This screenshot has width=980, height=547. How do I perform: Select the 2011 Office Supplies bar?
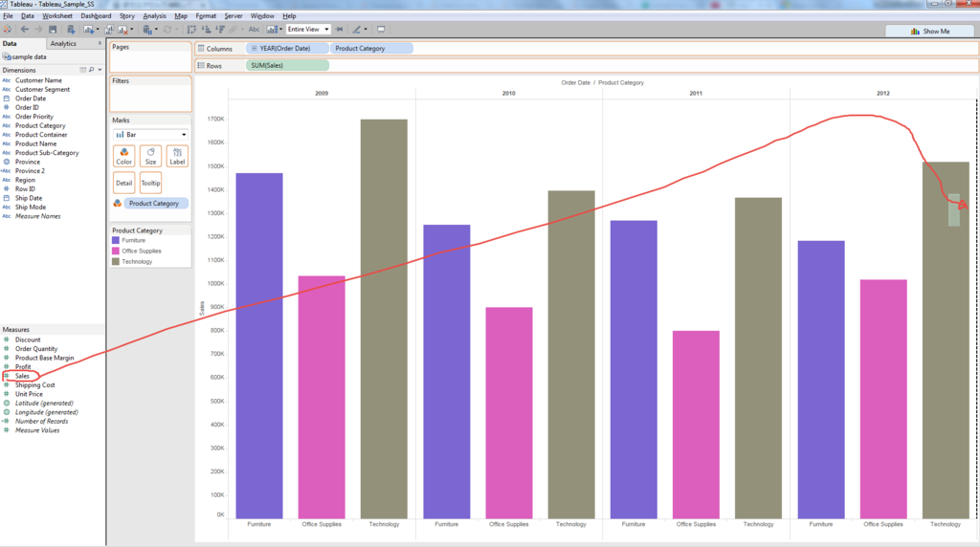pyautogui.click(x=697, y=425)
